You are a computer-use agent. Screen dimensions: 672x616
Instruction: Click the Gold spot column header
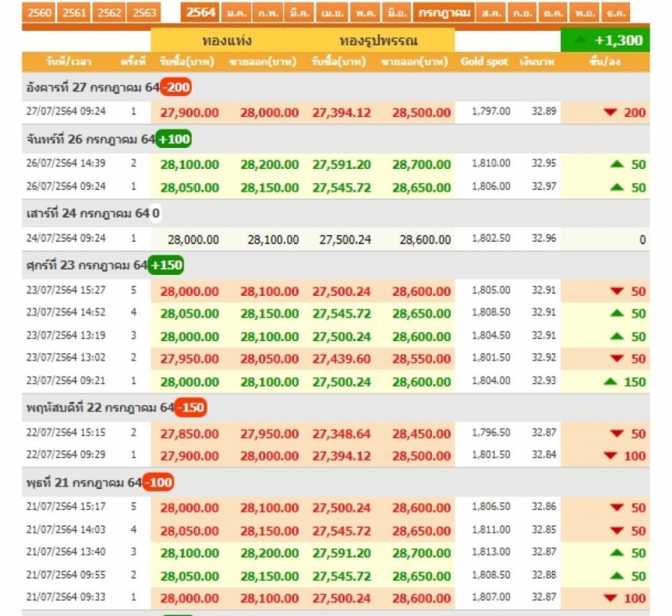point(485,62)
